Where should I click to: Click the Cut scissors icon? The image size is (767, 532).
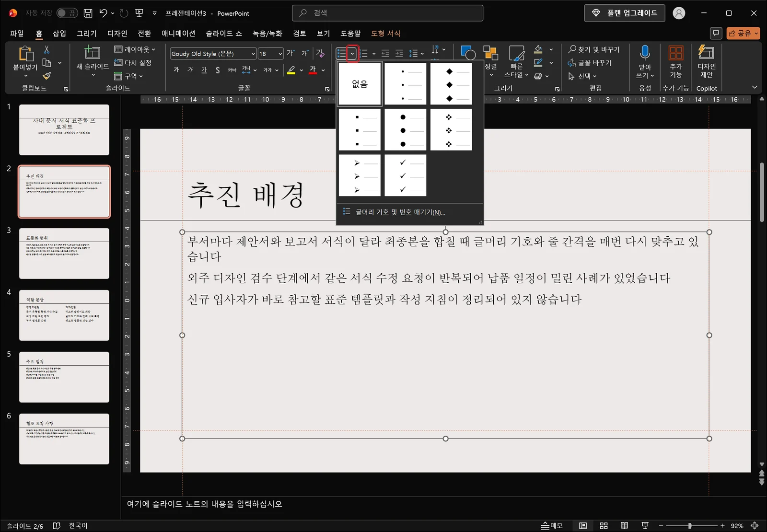point(46,49)
